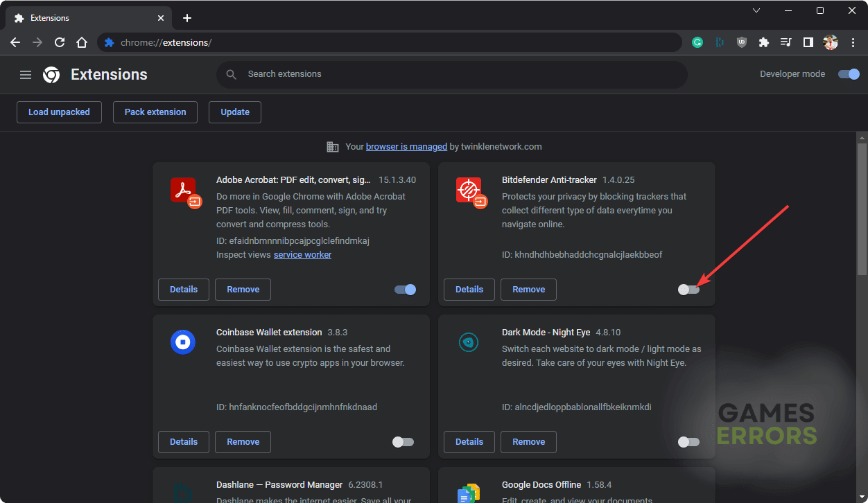Turn off Developer mode switch
Viewport: 868px width, 503px height.
849,74
